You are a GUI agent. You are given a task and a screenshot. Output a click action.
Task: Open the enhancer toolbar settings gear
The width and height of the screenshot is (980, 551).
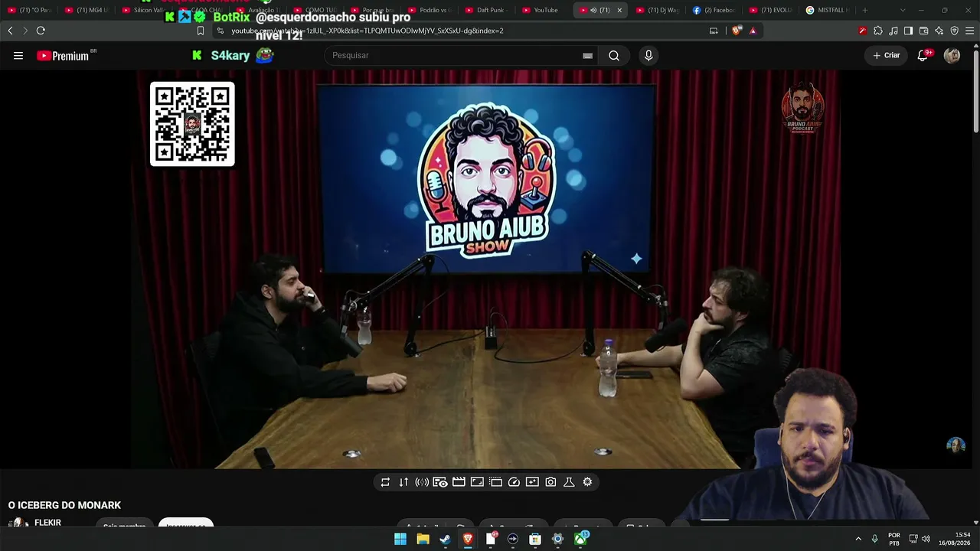[587, 482]
